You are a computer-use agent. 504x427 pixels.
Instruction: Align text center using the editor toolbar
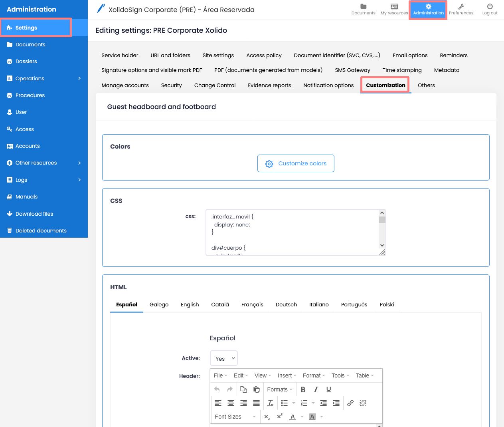point(231,403)
